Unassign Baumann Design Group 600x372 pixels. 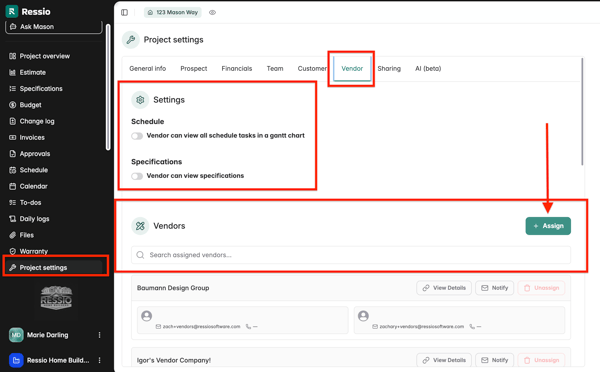[541, 288]
